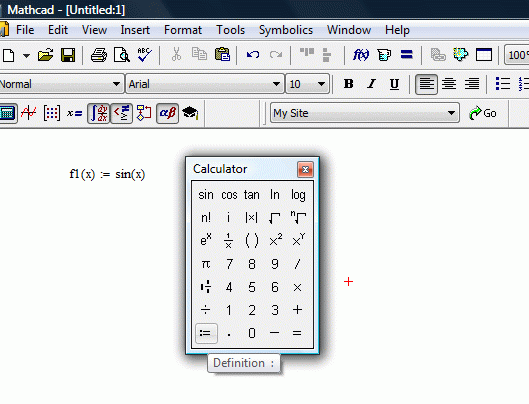Create a new worksheet with New icon
Screen dimensions: 529x404
click(8, 55)
